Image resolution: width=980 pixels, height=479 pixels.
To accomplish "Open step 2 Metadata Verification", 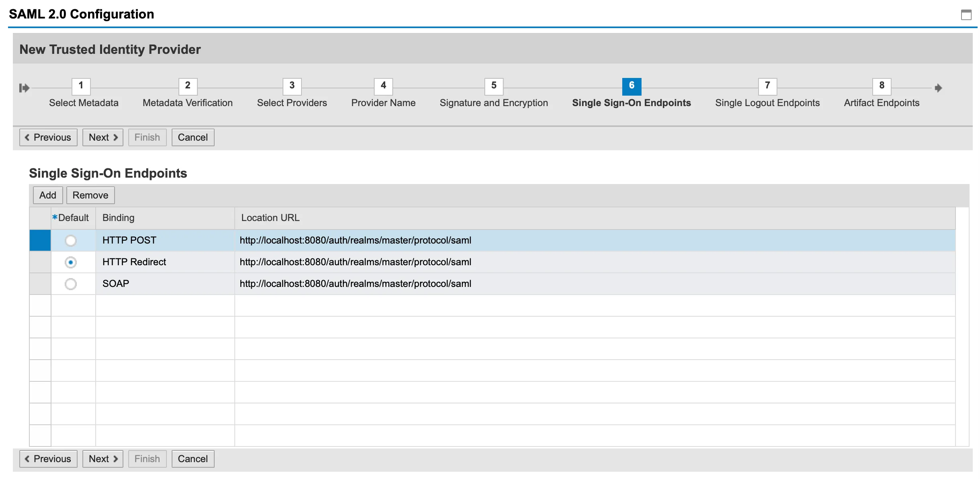I will tap(187, 86).
